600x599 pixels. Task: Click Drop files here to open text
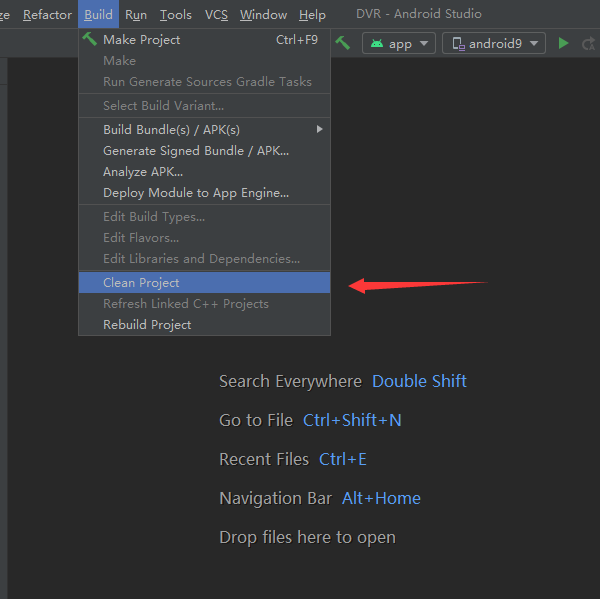click(308, 537)
